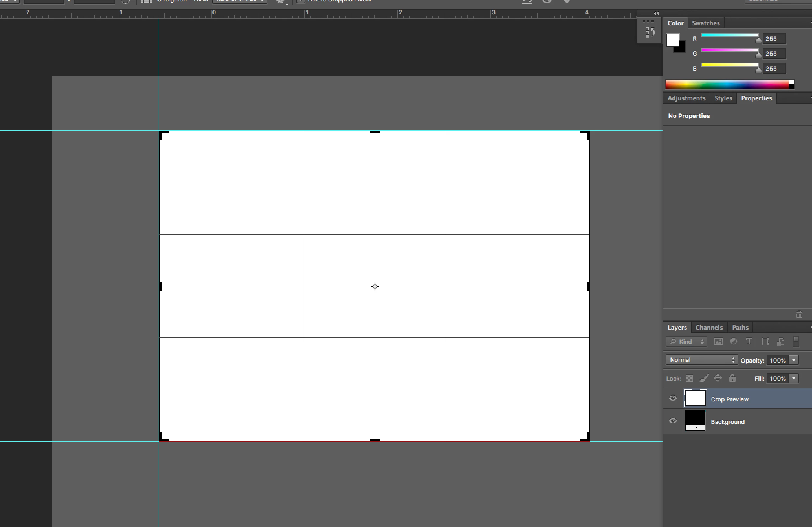Viewport: 812px width, 527px height.
Task: Toggle the layer filtering switch
Action: [x=796, y=341]
